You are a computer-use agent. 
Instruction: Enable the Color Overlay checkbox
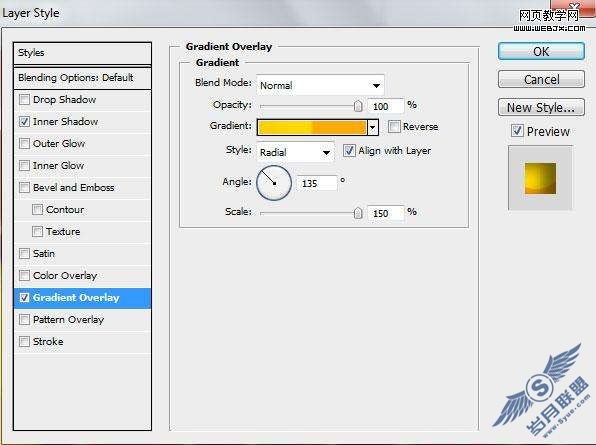(x=24, y=276)
